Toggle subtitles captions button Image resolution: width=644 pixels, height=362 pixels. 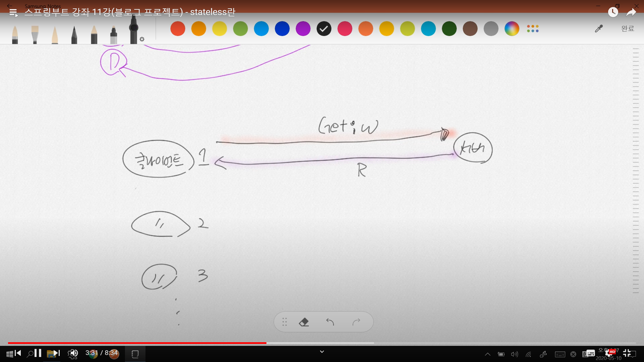pyautogui.click(x=590, y=353)
